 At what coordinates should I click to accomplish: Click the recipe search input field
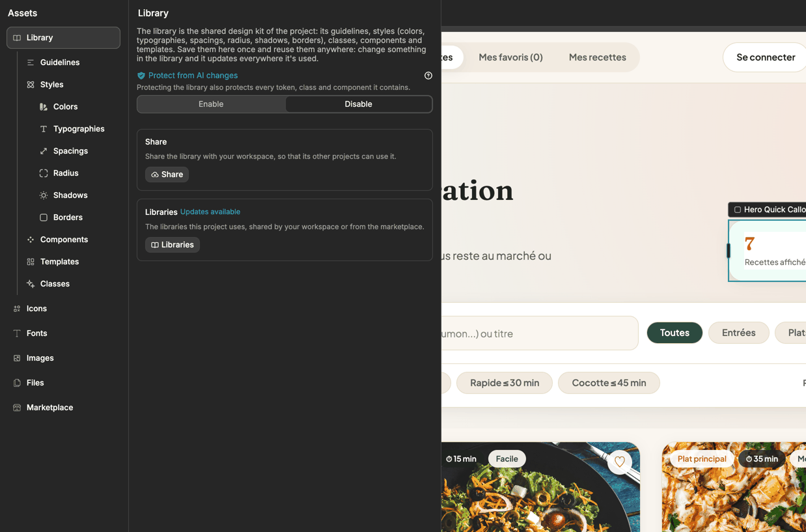[539, 333]
